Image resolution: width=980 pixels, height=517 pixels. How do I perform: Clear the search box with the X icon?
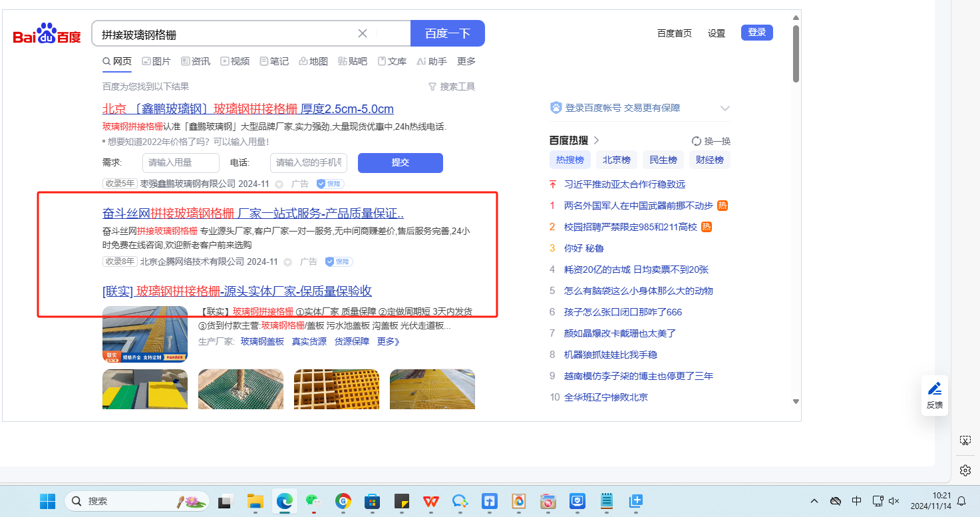click(363, 33)
